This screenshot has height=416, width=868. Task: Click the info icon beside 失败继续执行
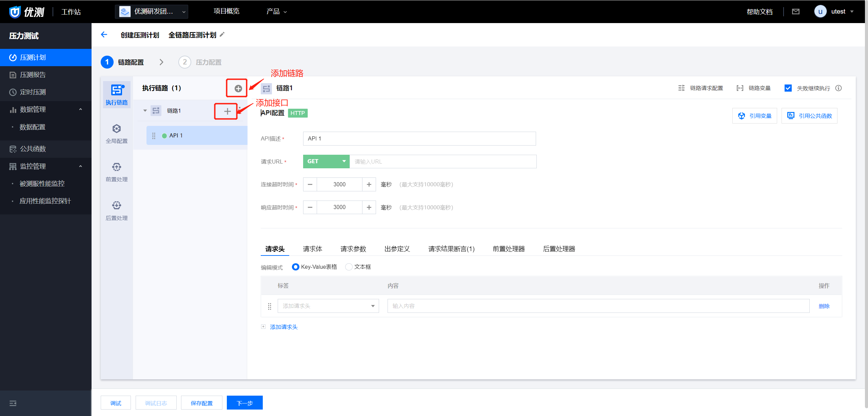click(839, 88)
